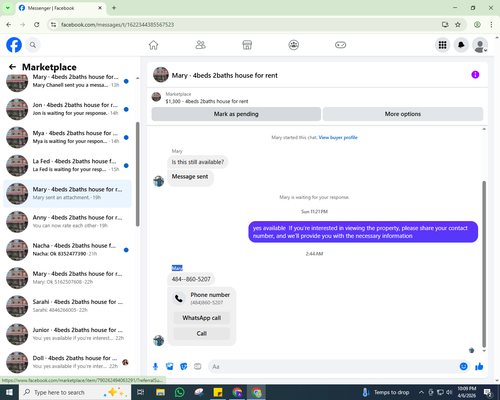Open WhatsApp from taskbar

click(179, 392)
